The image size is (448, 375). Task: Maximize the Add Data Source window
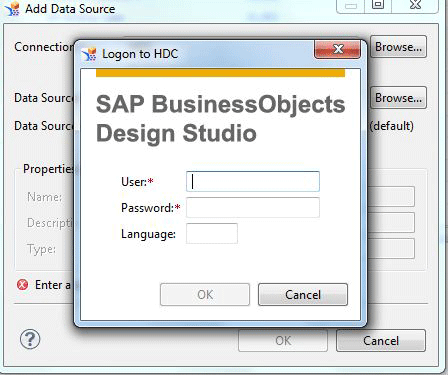[378, 5]
